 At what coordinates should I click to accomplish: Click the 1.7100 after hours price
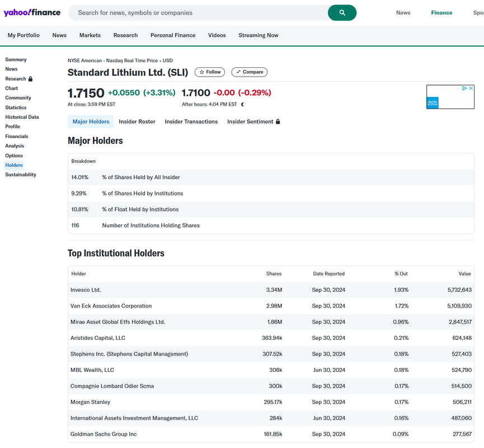(x=196, y=93)
